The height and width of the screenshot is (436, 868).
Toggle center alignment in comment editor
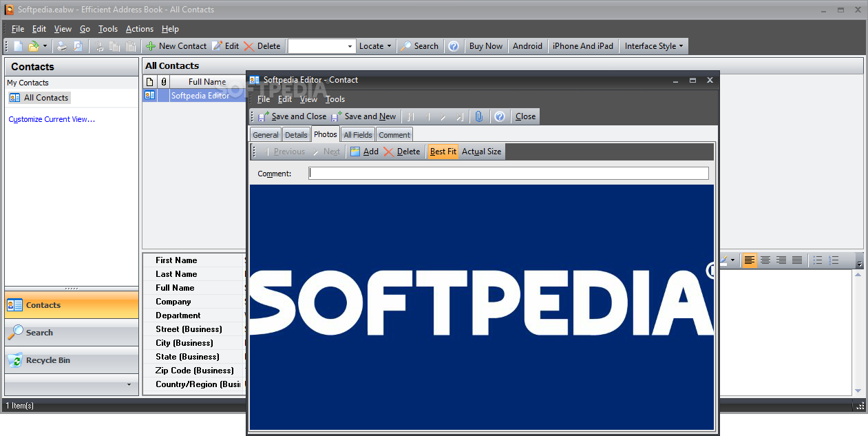click(765, 260)
